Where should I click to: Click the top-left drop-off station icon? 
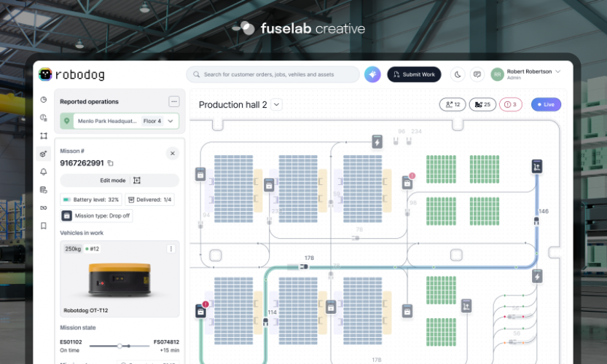pyautogui.click(x=200, y=175)
